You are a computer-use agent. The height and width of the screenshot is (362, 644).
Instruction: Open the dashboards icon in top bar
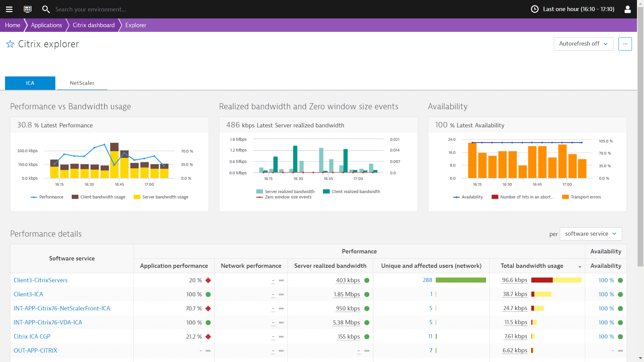(x=28, y=9)
